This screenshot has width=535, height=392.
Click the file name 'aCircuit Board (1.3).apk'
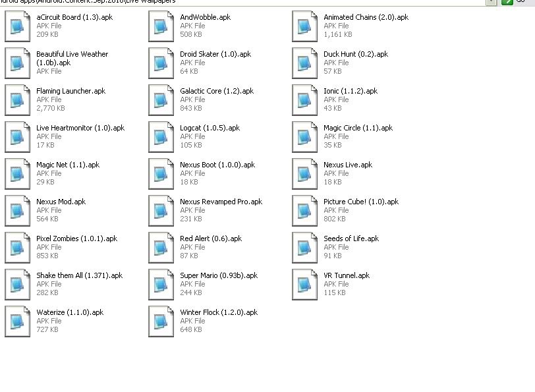click(x=74, y=17)
